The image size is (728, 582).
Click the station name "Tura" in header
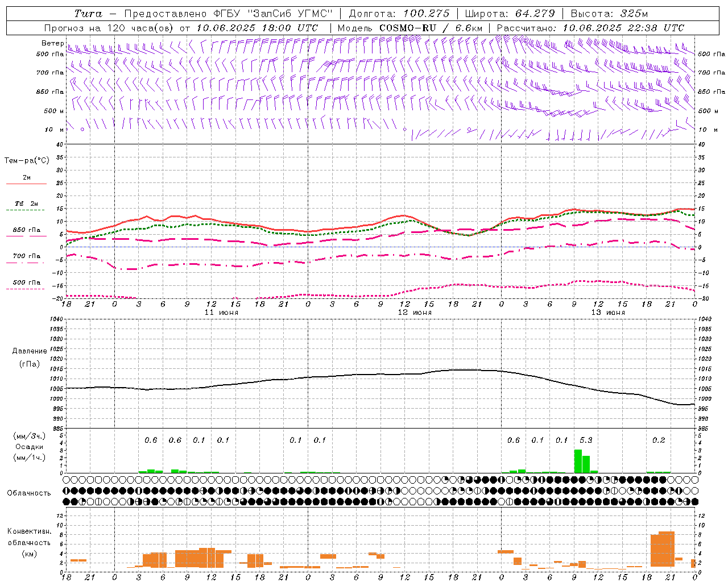coord(88,14)
